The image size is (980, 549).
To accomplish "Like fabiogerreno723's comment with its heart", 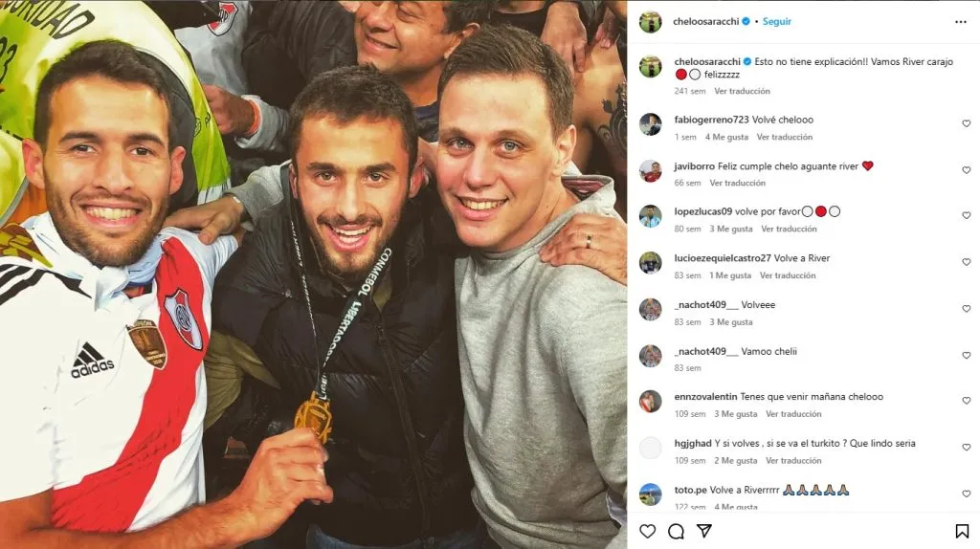I will coord(967,123).
